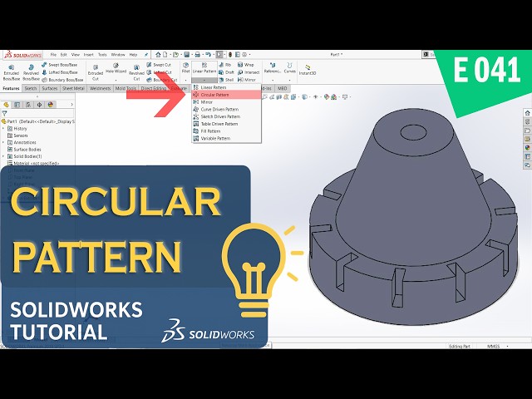Open Display Style in heads-up toolbar
Image resolution: width=532 pixels, height=399 pixels.
click(x=305, y=97)
